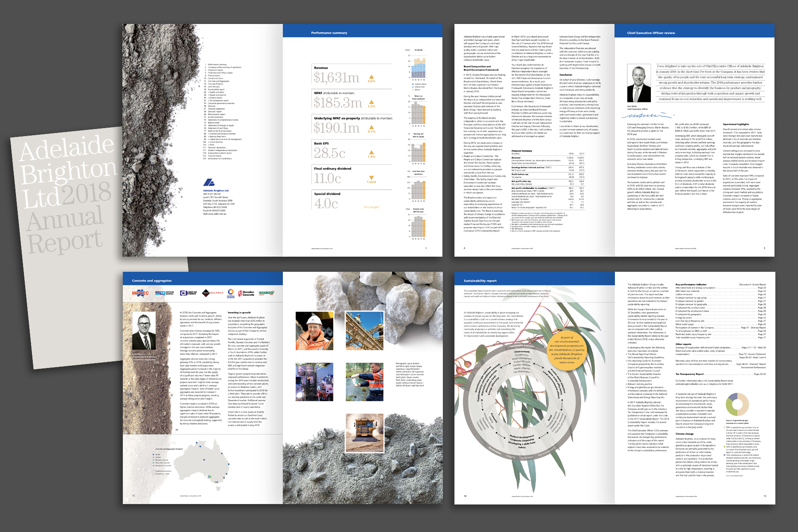Select the '28.5c' Basic EPS value
Image resolution: width=798 pixels, height=532 pixels.
pos(329,153)
